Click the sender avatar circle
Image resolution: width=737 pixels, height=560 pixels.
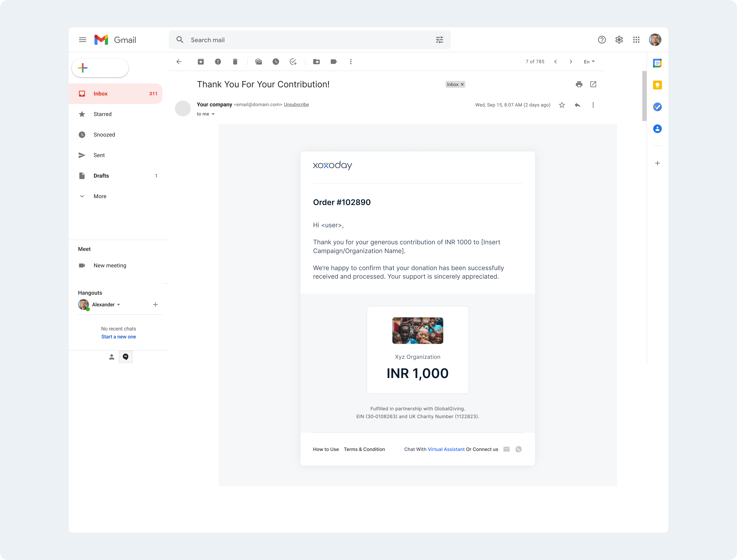click(x=183, y=108)
